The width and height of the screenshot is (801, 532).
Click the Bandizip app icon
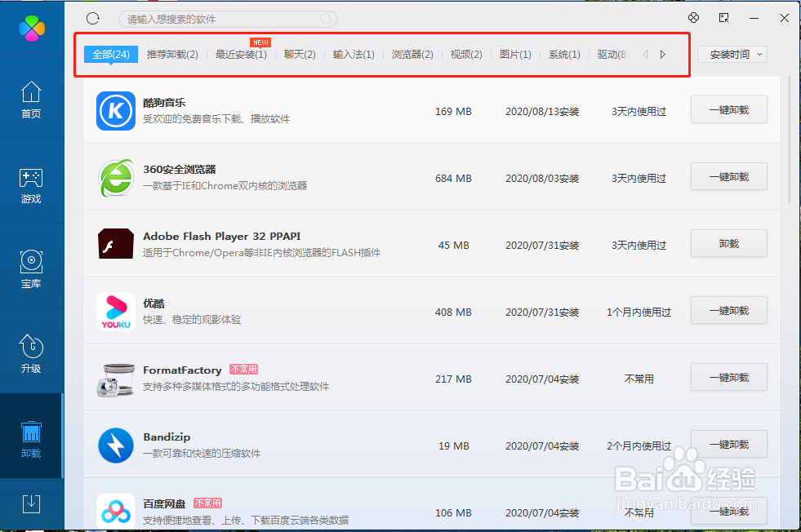[115, 446]
